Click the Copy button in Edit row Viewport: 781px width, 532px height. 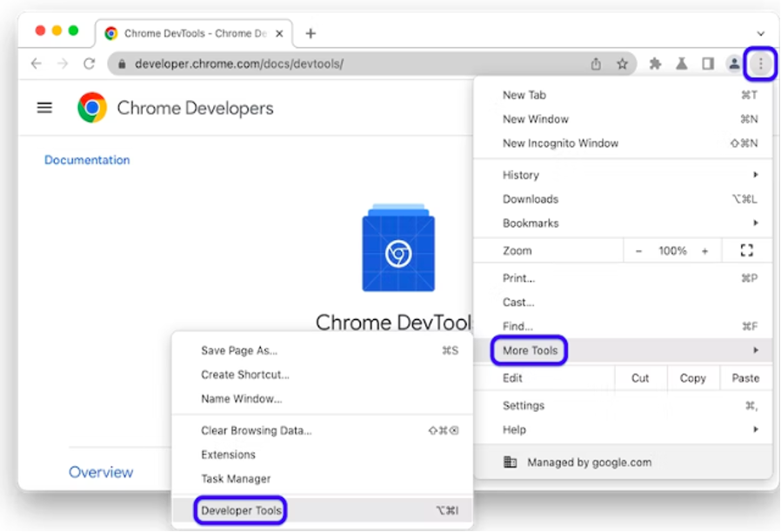click(x=692, y=378)
